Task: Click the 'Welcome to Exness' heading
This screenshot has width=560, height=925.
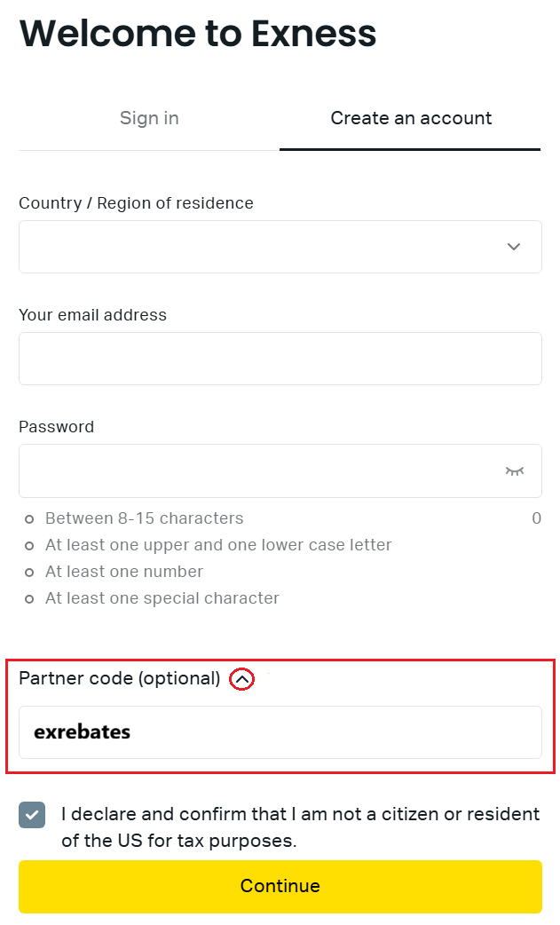Action: pyautogui.click(x=198, y=34)
